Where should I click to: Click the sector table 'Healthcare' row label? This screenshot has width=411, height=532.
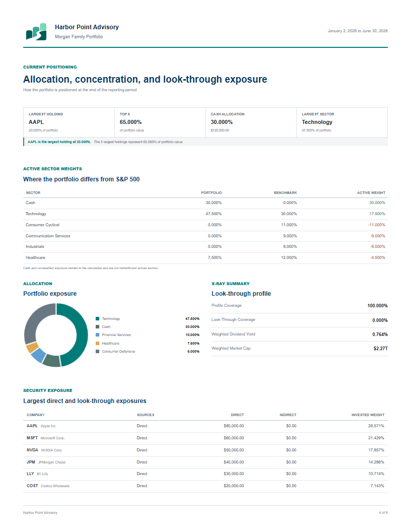click(35, 258)
